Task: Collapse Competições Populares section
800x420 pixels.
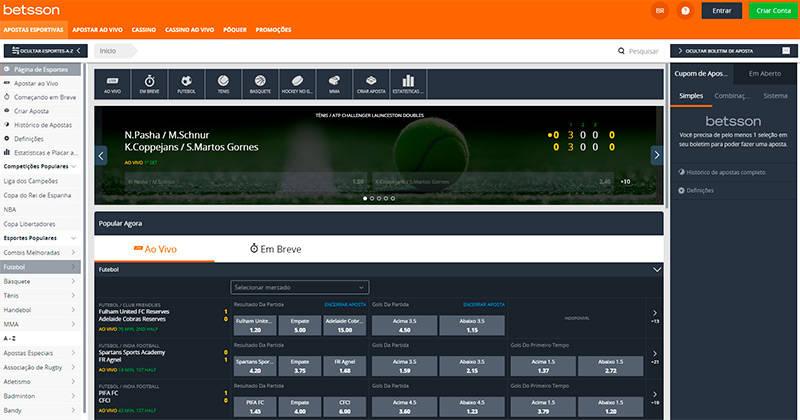Action: (73, 166)
